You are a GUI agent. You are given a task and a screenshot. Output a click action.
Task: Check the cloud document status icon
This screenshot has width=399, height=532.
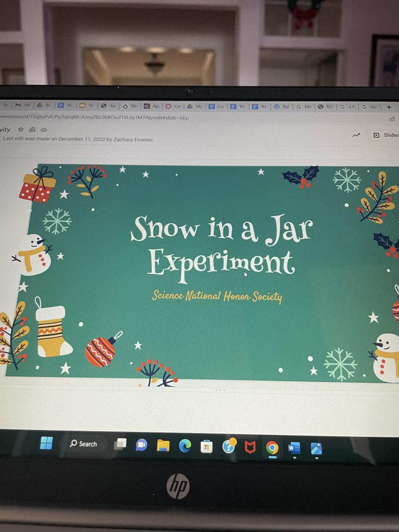pos(44,130)
